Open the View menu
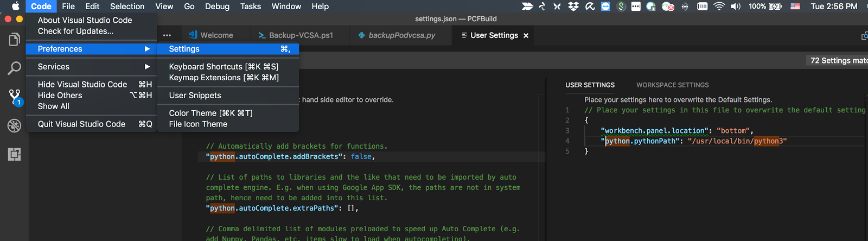This screenshot has width=868, height=241. click(164, 7)
